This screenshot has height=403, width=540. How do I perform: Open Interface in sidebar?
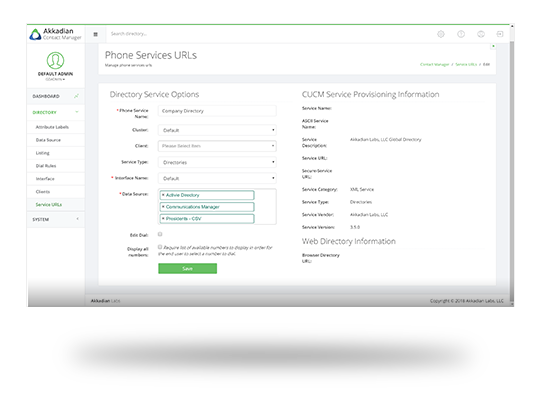pyautogui.click(x=56, y=179)
